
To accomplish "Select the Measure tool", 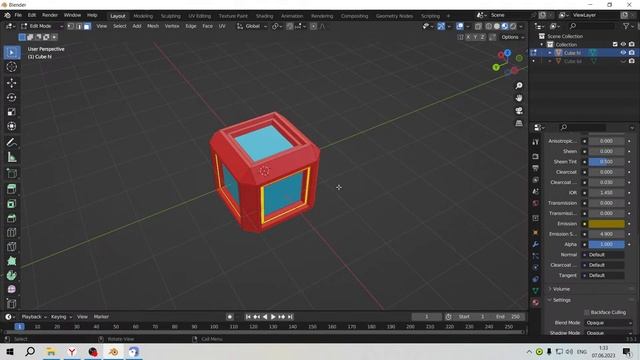I will 11,157.
